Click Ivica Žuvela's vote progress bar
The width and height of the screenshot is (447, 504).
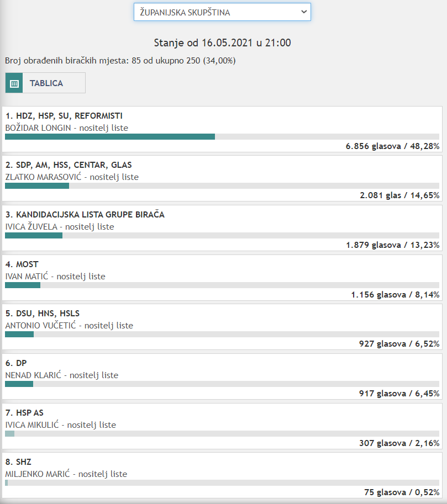pos(34,235)
